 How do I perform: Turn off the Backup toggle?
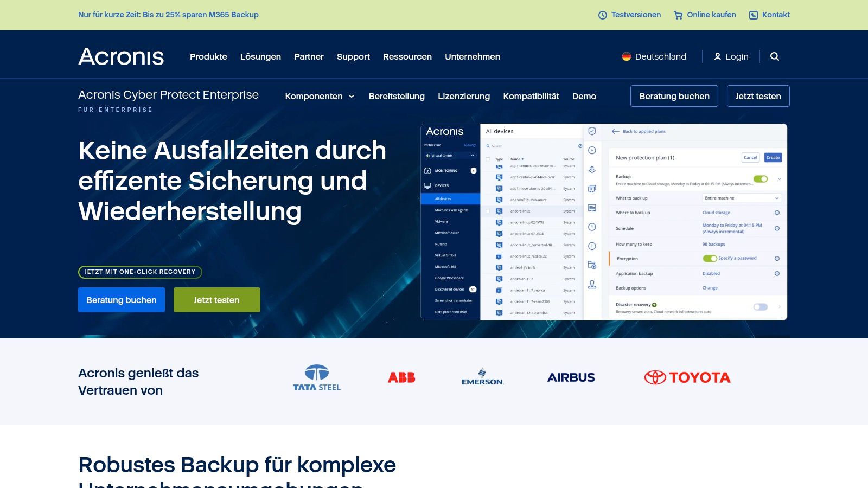click(761, 179)
